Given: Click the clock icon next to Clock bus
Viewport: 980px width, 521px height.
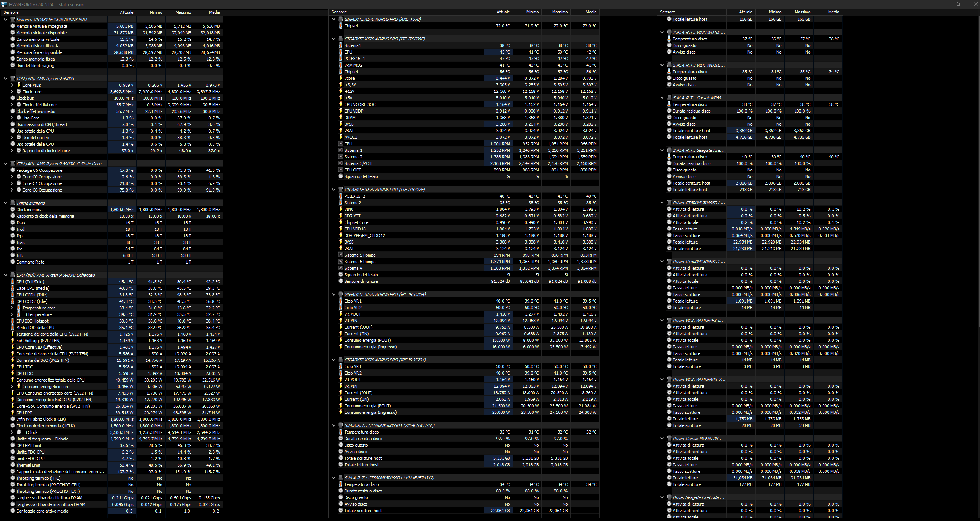Looking at the screenshot, I should pyautogui.click(x=13, y=98).
